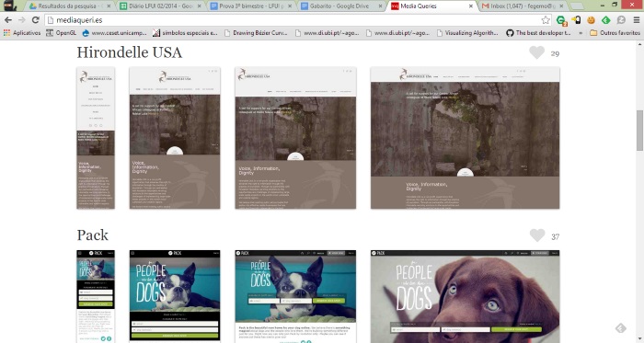Click the Hirondelle USA like count 29
The width and height of the screenshot is (644, 343).
click(x=555, y=53)
